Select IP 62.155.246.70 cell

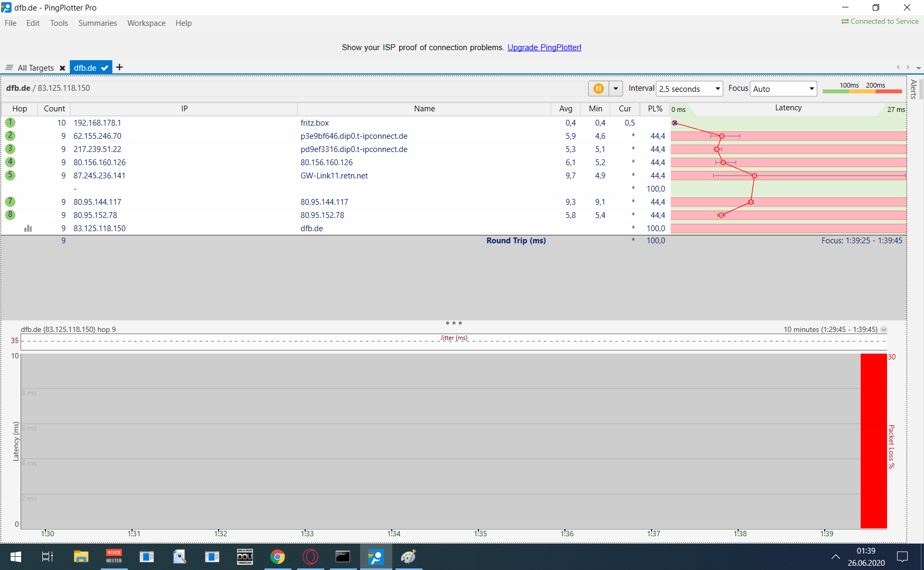pos(97,136)
